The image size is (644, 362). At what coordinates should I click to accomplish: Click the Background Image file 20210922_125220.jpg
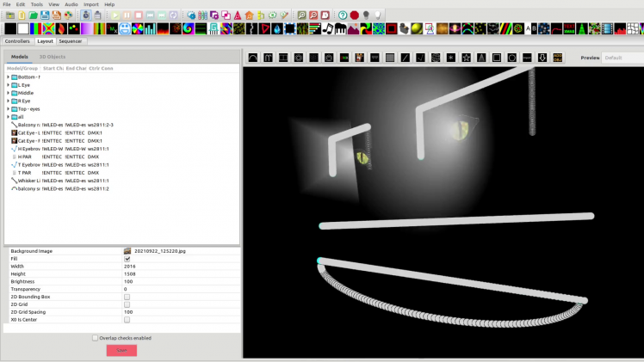(160, 251)
